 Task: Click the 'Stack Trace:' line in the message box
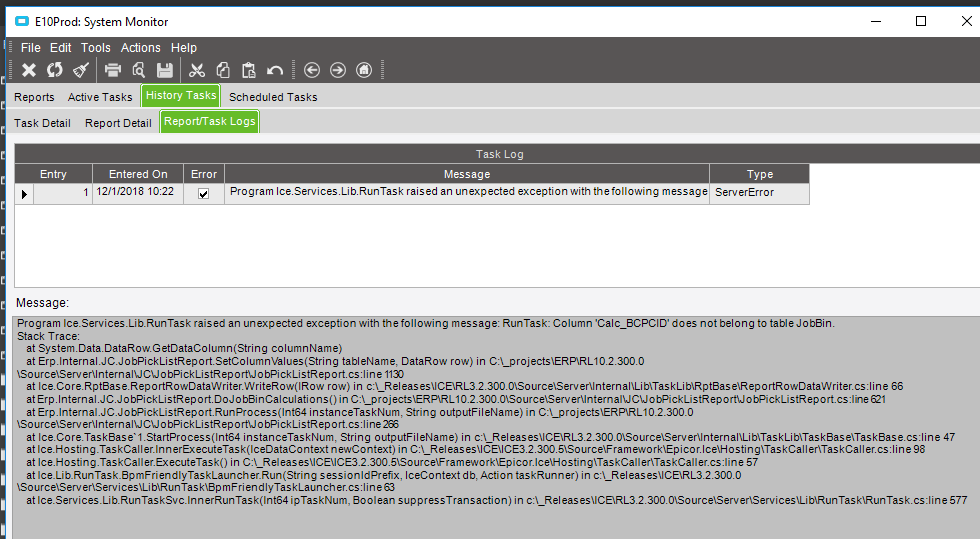48,336
